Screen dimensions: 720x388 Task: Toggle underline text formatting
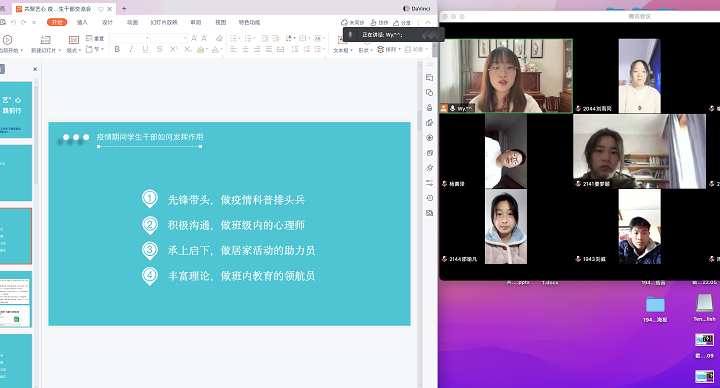click(x=146, y=49)
